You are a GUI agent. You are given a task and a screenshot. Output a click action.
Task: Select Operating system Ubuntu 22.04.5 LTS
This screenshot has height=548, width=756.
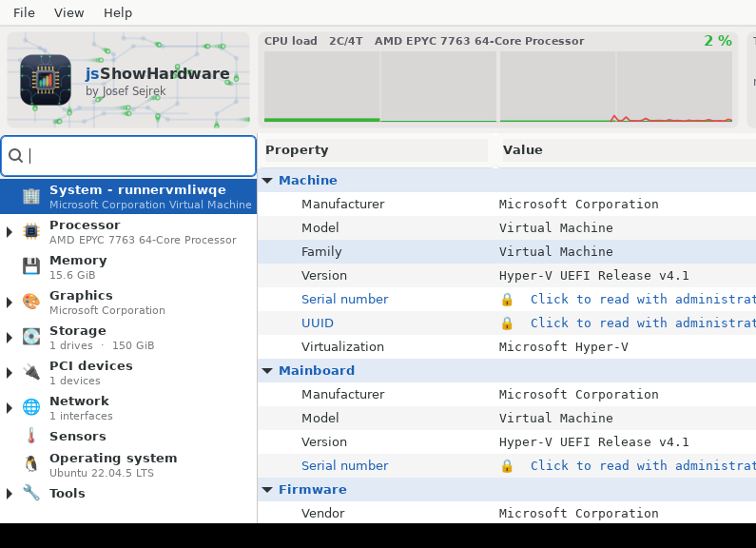(128, 464)
